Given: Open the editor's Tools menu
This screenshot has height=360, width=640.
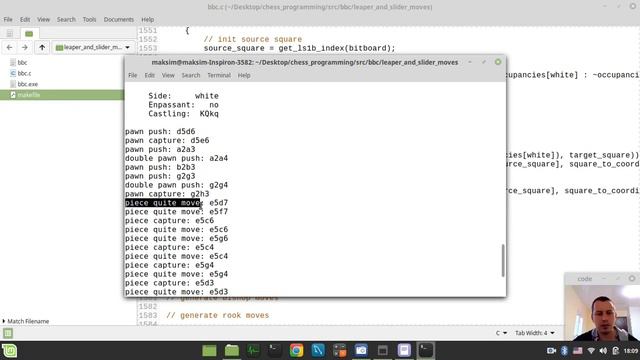Looking at the screenshot, I should click(89, 20).
